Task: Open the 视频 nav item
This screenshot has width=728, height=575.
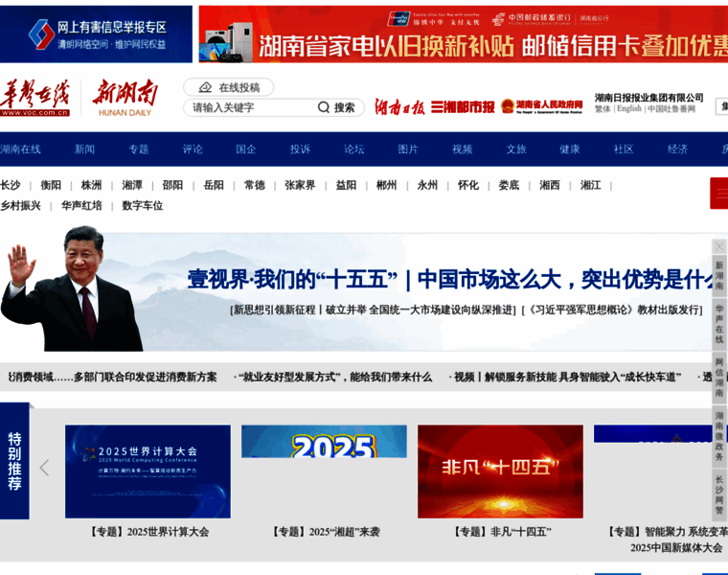Action: click(463, 149)
